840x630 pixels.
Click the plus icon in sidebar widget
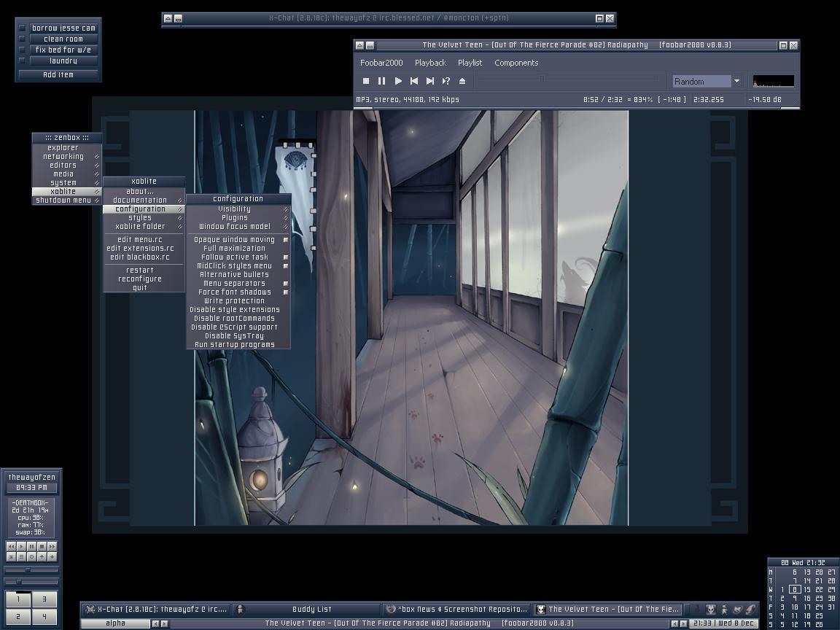coord(52,556)
